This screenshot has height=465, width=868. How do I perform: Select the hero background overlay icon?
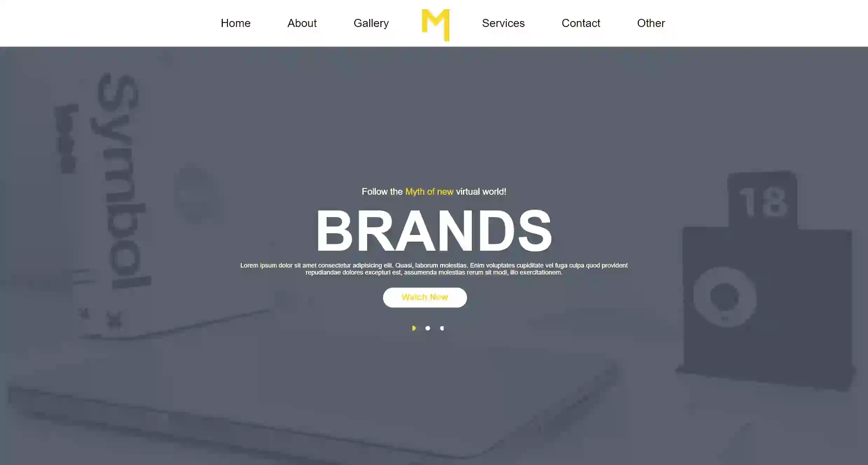click(x=413, y=328)
